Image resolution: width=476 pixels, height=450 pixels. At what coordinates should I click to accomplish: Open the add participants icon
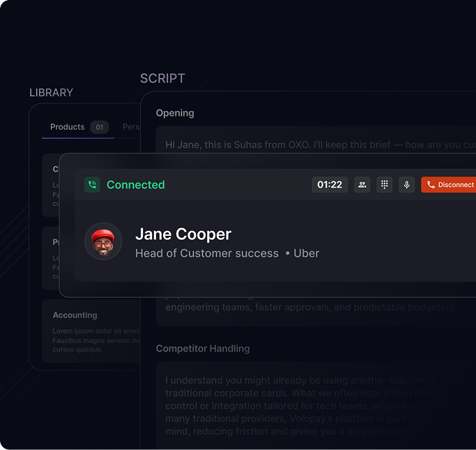(362, 185)
